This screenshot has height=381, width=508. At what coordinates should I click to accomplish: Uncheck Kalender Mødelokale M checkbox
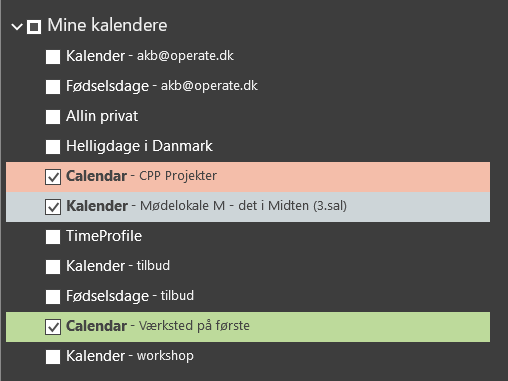53,207
